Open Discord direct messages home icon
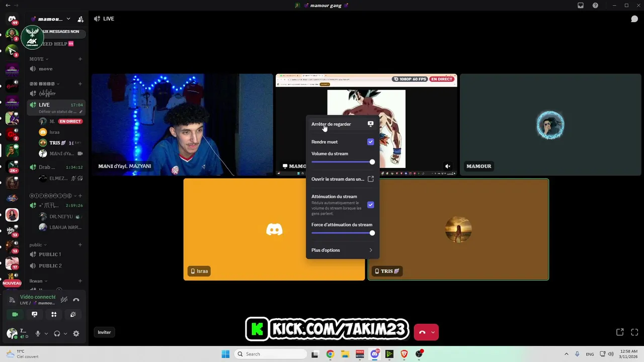 pyautogui.click(x=12, y=19)
